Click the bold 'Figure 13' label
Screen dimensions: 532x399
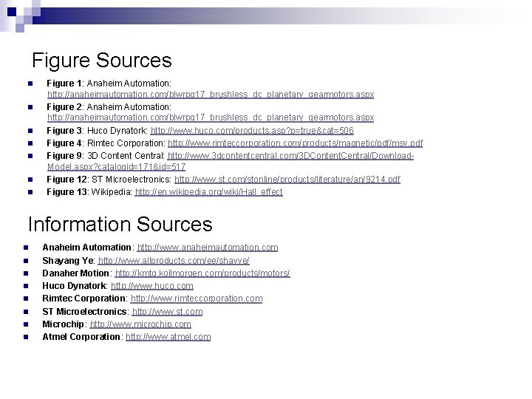(66, 192)
